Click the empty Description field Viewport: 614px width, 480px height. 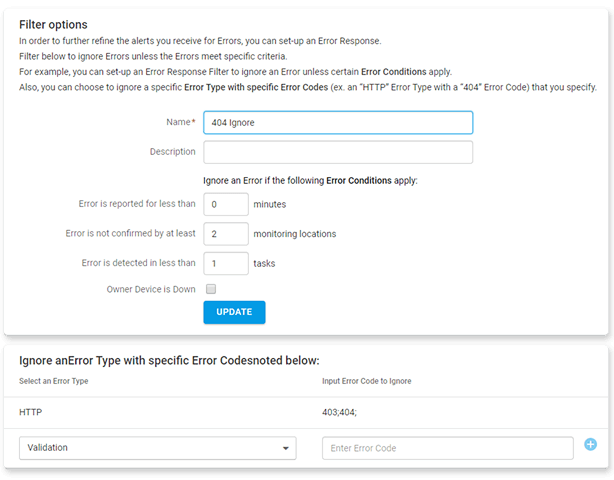click(x=338, y=152)
